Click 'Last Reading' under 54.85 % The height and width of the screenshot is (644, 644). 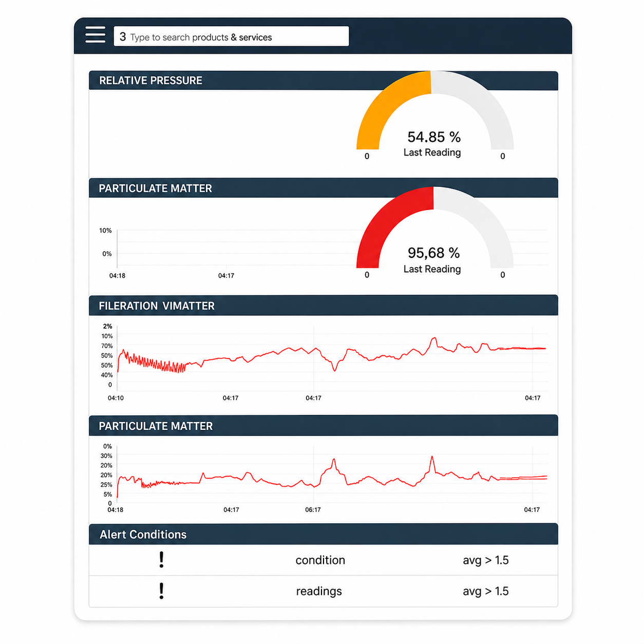click(432, 153)
